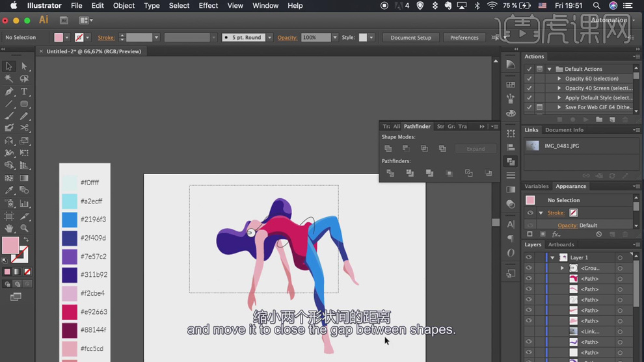This screenshot has width=644, height=362.
Task: Activate the Hand tool
Action: pyautogui.click(x=9, y=228)
